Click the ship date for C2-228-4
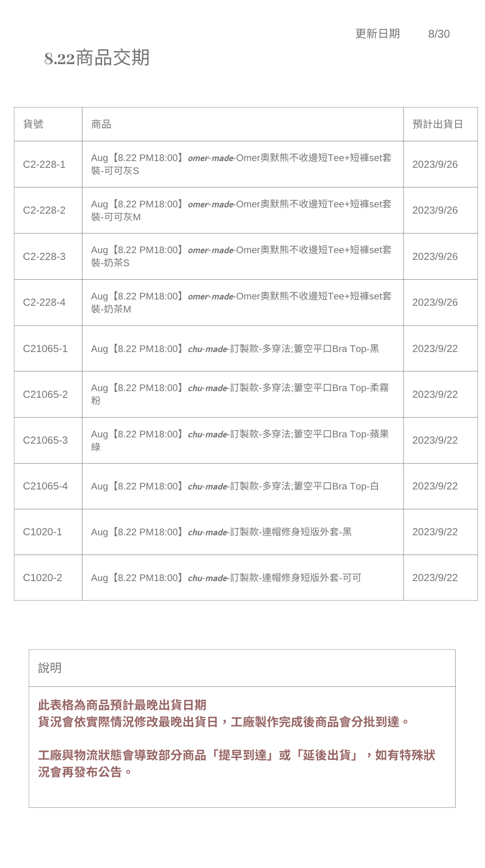Screen dimensions: 485x868 pyautogui.click(x=435, y=302)
